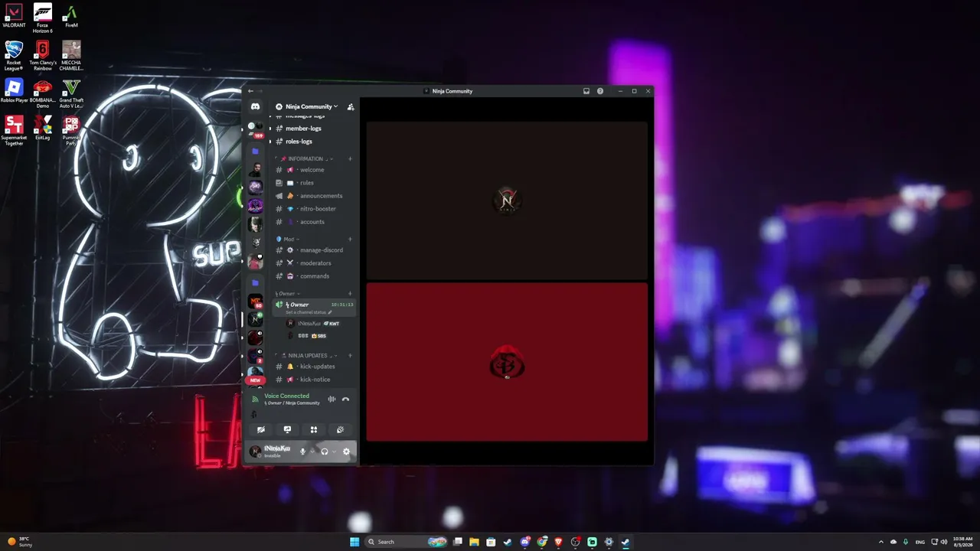Open Discord direct messages home icon
This screenshot has height=551, width=980.
[255, 106]
